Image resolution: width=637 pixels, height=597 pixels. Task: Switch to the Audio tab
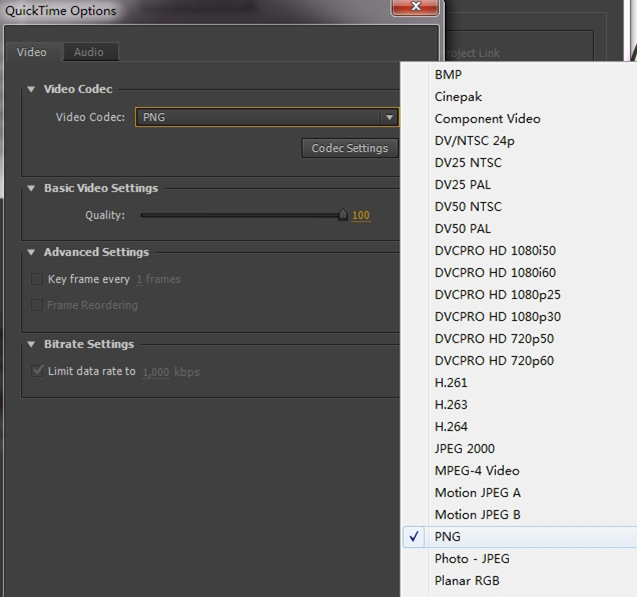pos(89,52)
